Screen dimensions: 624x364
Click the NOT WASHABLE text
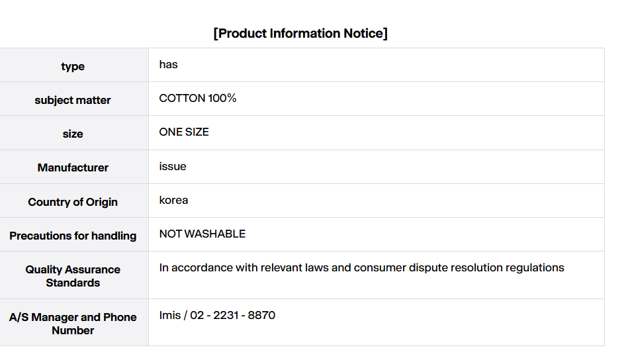point(202,234)
